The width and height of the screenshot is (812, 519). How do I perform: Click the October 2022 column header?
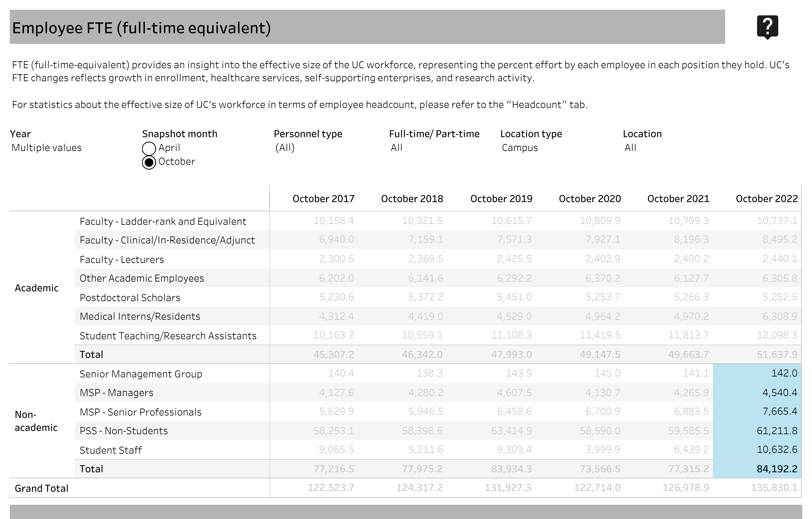767,198
